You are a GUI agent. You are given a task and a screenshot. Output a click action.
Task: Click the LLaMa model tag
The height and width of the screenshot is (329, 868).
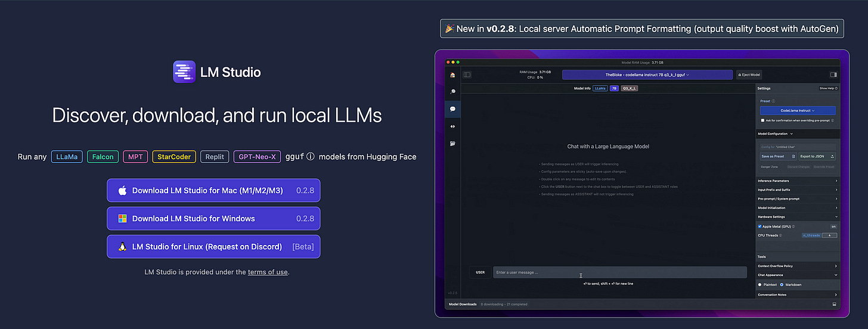pos(67,157)
